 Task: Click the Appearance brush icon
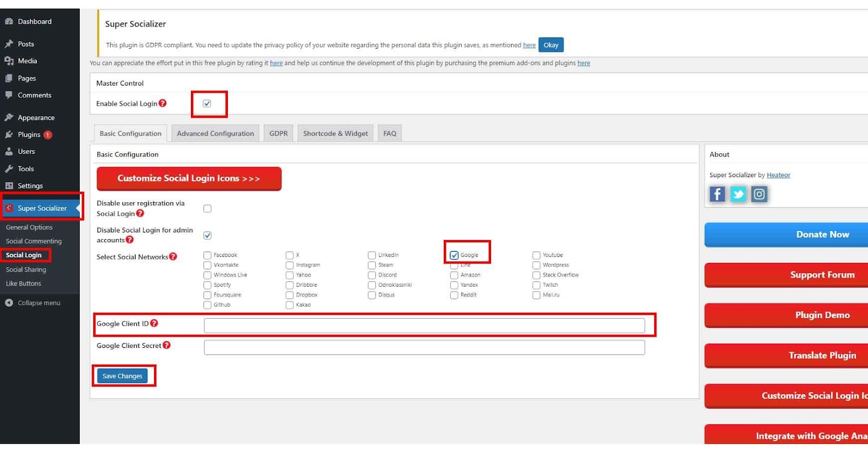point(9,118)
